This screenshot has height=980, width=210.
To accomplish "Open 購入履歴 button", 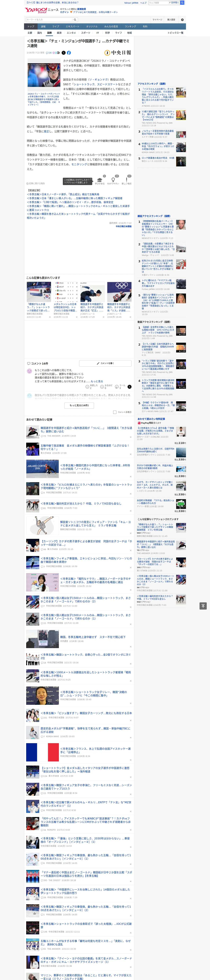I will coord(171,20).
